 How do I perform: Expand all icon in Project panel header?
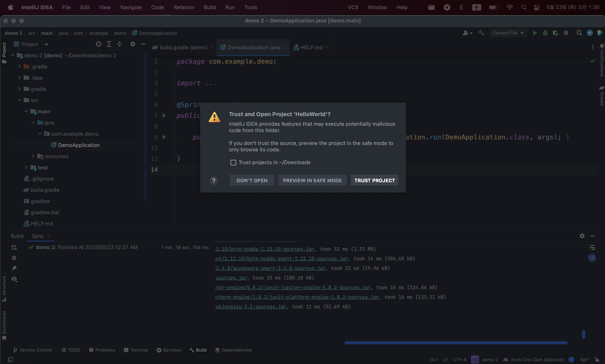coord(109,44)
